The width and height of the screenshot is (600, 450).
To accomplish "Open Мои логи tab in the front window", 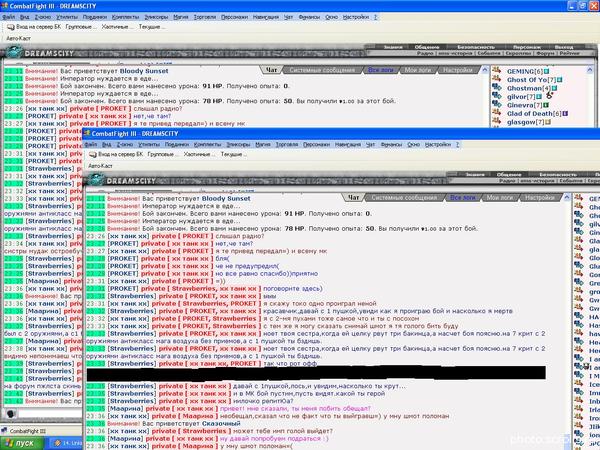I will 499,197.
